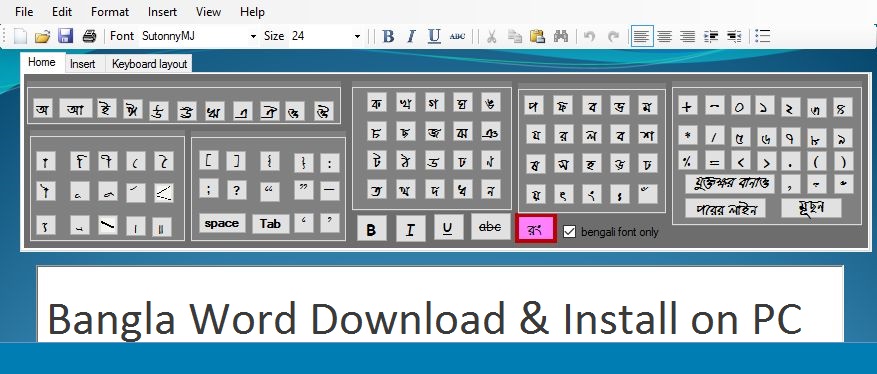Screen dimensions: 877x374
Task: Open the pink রং color button
Action: [535, 229]
